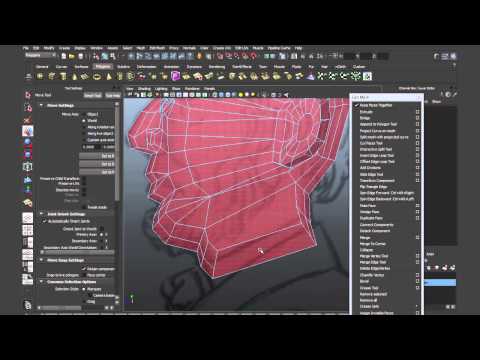Click the New Scene icon

pos(64,56)
